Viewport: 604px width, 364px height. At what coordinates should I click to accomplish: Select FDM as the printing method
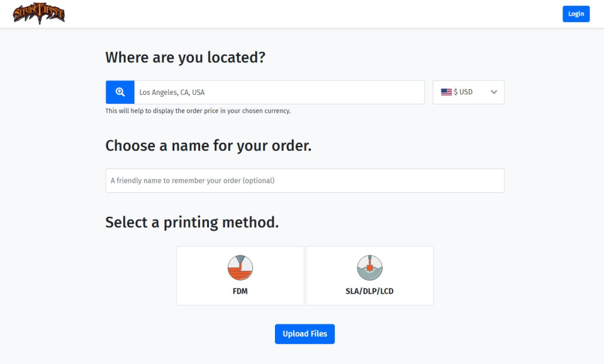pyautogui.click(x=240, y=275)
